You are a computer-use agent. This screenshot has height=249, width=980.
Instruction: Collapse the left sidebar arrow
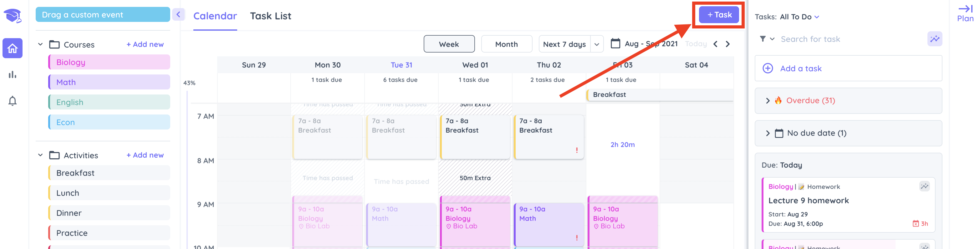tap(178, 15)
